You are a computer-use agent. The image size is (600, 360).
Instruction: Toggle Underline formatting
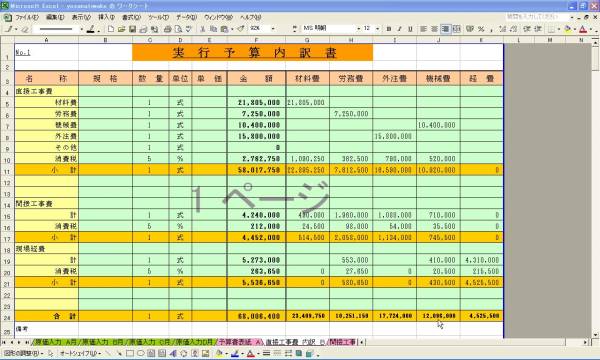tap(410, 29)
